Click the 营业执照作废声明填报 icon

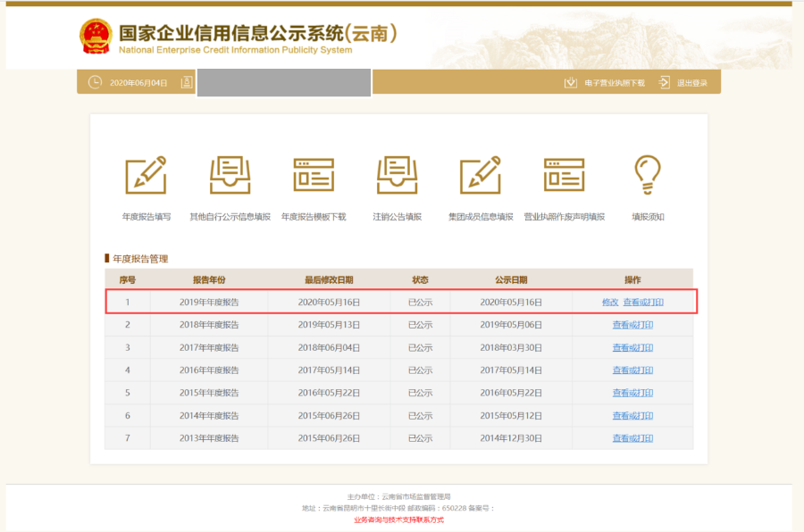click(x=564, y=175)
